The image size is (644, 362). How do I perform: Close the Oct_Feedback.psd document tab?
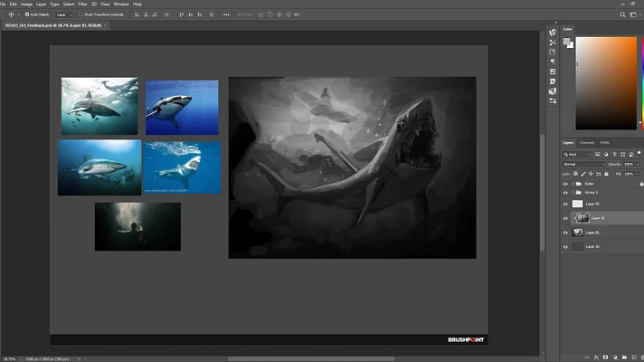[x=105, y=25]
